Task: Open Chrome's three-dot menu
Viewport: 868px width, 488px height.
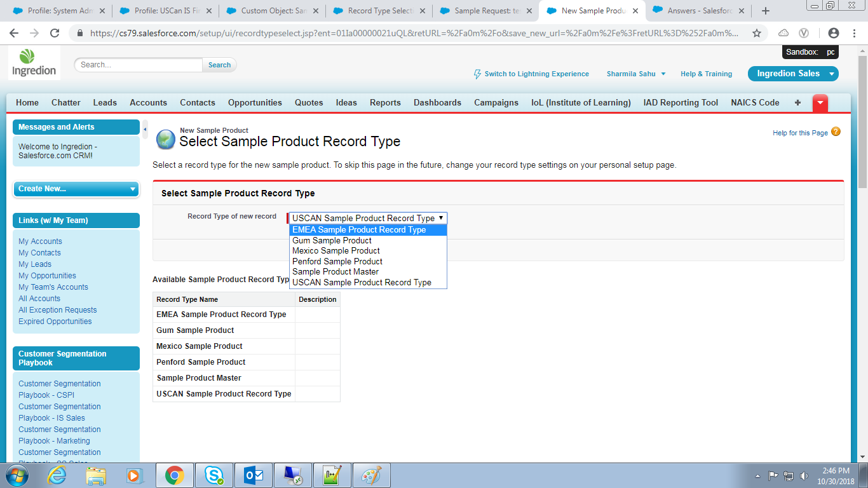Action: pyautogui.click(x=854, y=33)
